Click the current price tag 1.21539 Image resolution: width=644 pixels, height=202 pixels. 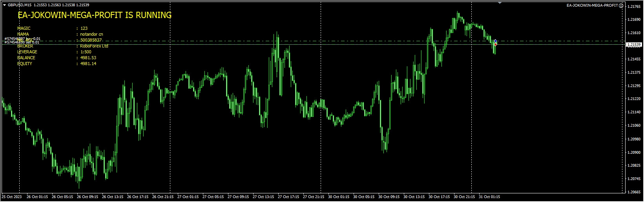tap(633, 45)
